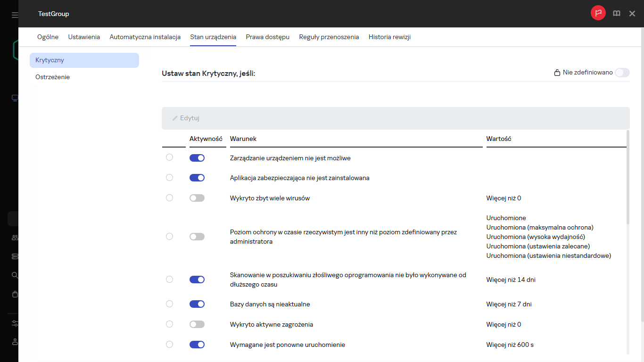This screenshot has width=644, height=362.
Task: Select Ostrzeżenie in the left list
Action: [x=53, y=77]
